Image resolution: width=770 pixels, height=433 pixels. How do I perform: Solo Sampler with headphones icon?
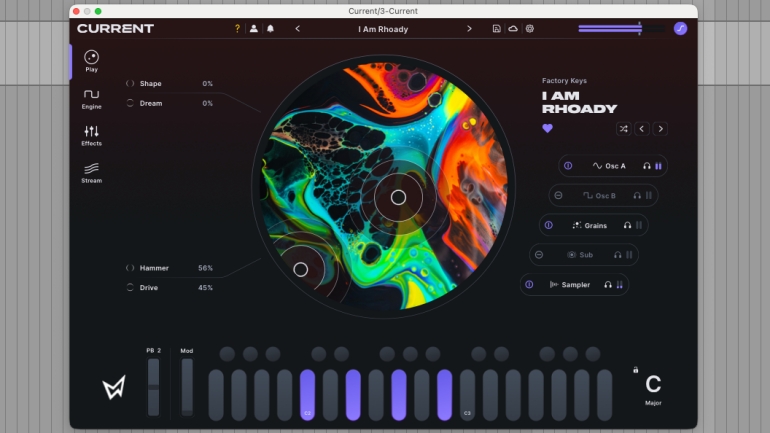pos(608,285)
